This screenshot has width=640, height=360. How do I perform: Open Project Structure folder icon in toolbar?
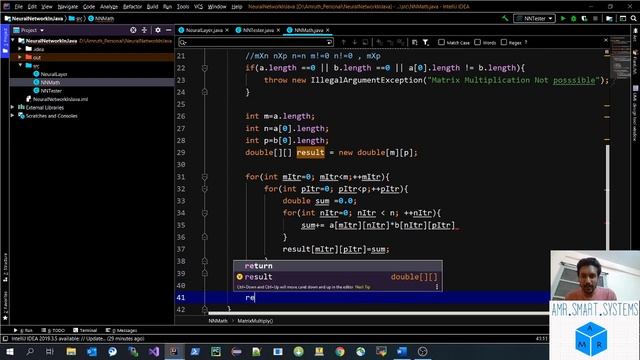click(609, 18)
